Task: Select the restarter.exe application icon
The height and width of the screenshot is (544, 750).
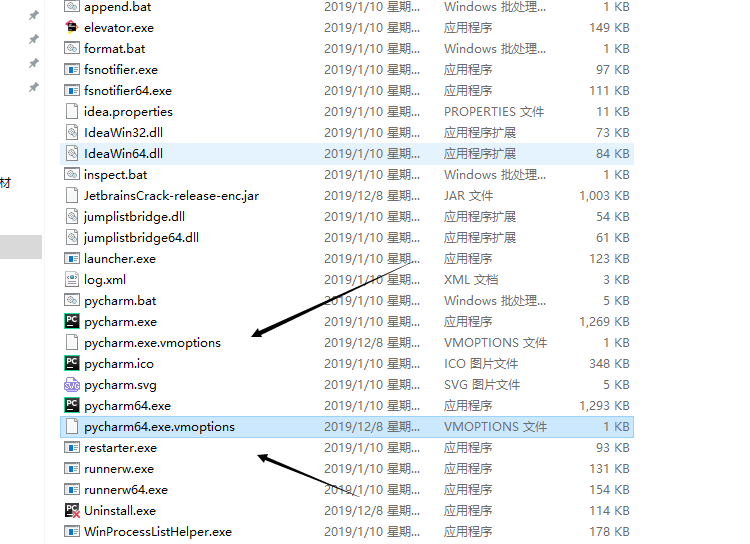Action: (x=72, y=448)
